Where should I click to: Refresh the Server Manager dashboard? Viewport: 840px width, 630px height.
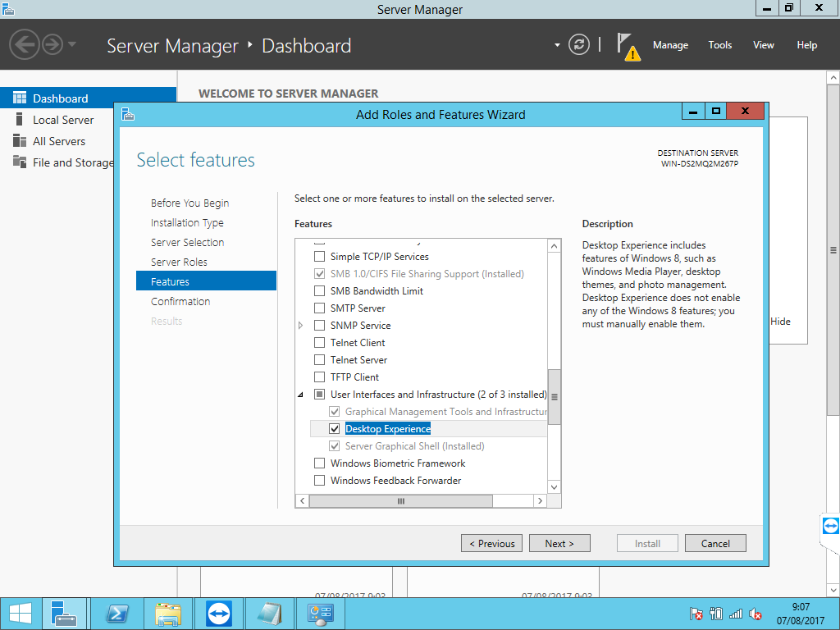[x=578, y=44]
